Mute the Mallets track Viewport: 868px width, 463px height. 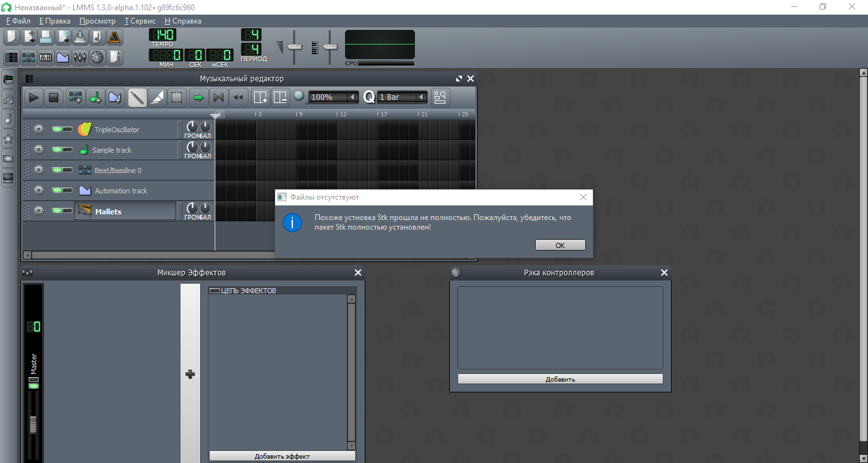point(57,211)
